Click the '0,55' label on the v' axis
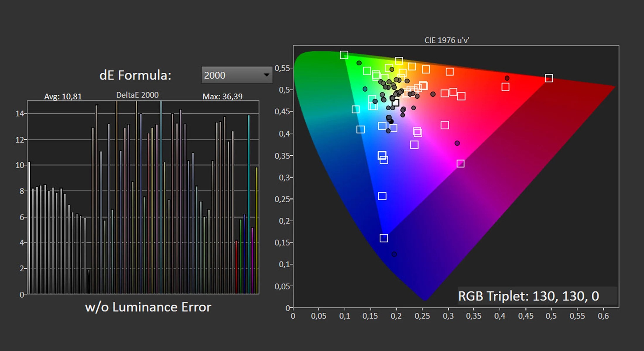The height and width of the screenshot is (351, 644). 282,68
